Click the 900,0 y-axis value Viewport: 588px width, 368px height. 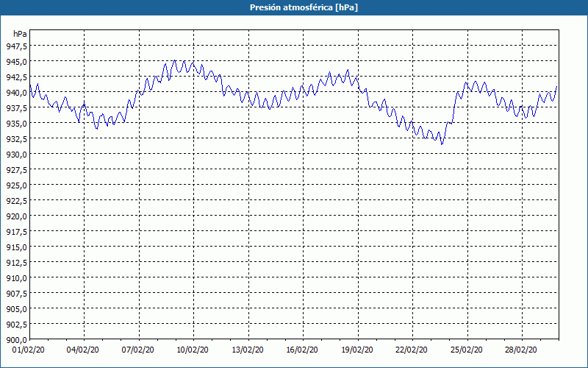[x=16, y=340]
